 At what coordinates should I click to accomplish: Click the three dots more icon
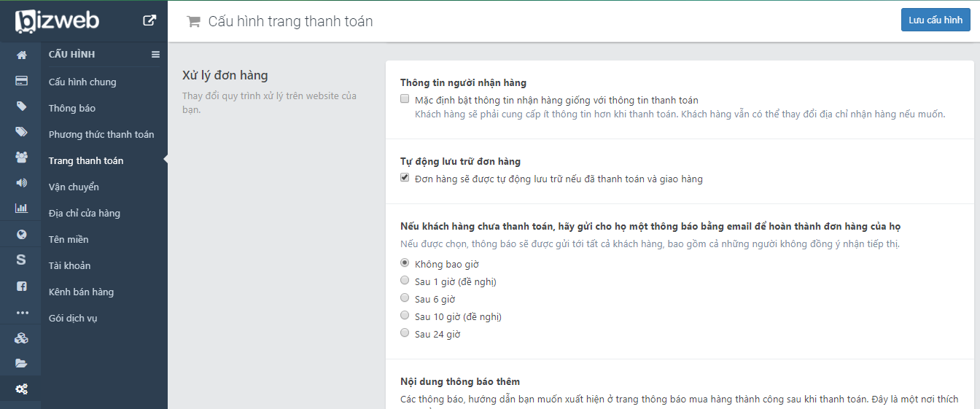(x=22, y=313)
